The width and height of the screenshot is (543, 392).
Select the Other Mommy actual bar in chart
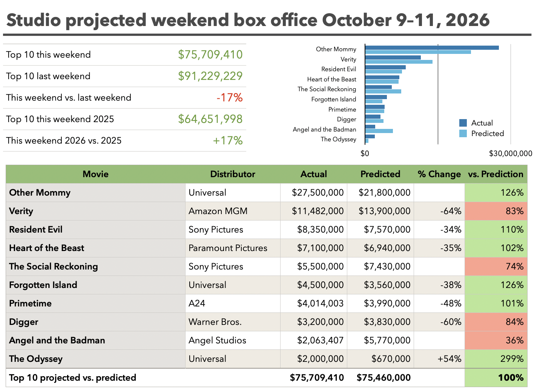(432, 47)
